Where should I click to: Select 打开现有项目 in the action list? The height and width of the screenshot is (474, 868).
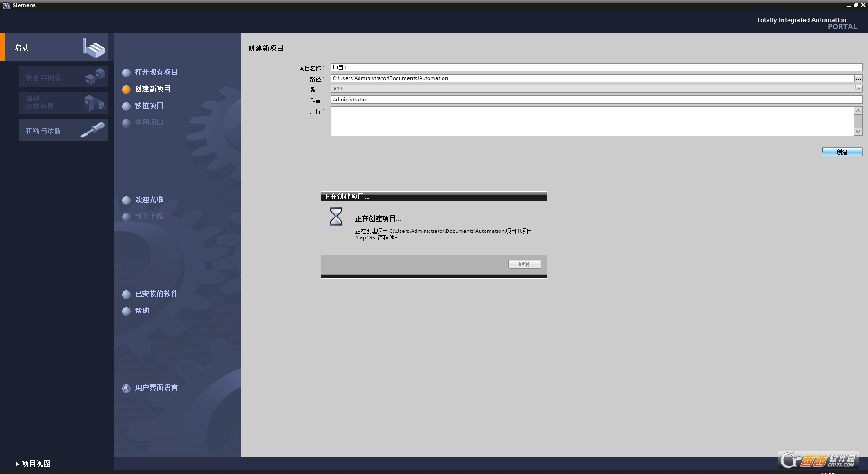[156, 72]
